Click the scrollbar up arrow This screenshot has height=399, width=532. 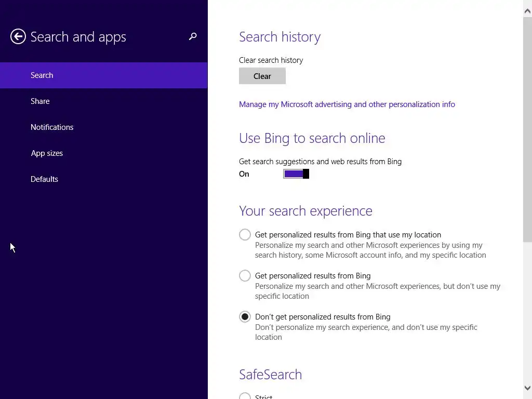pos(527,11)
